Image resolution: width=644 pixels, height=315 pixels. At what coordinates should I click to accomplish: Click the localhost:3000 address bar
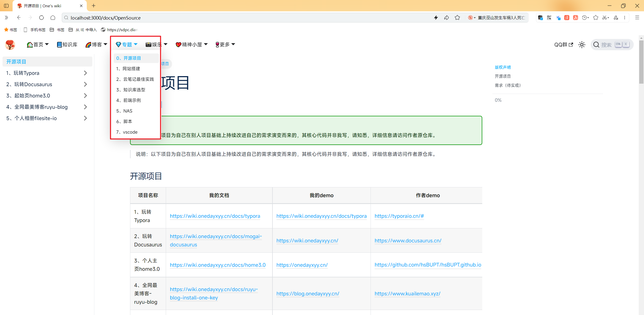click(247, 18)
